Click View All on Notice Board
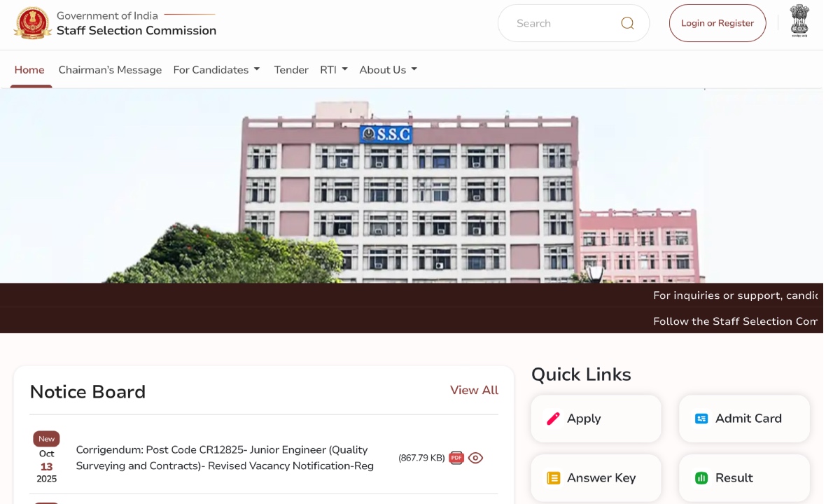This screenshot has width=840, height=504. pos(474,390)
